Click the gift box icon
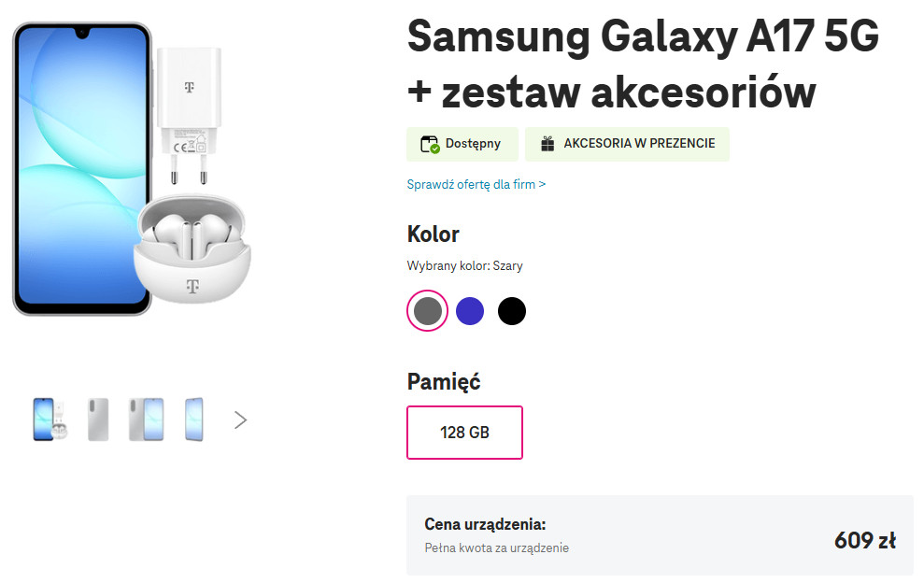924x583 pixels. pos(547,144)
